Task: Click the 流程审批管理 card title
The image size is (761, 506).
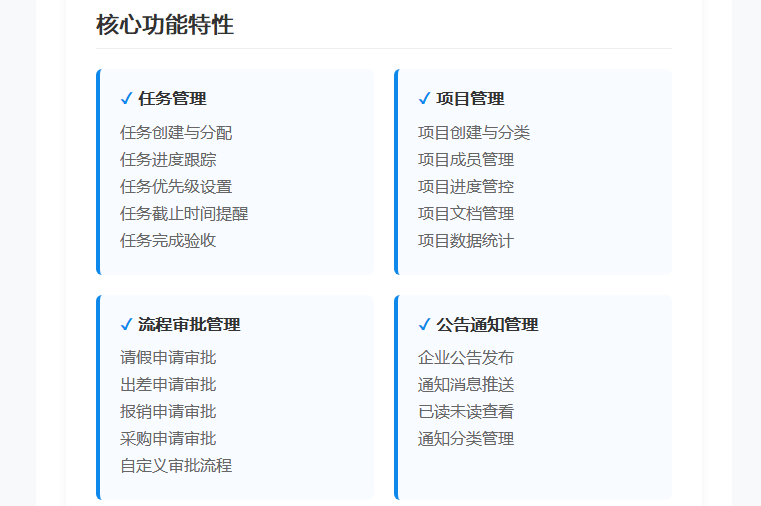Action: pos(189,325)
